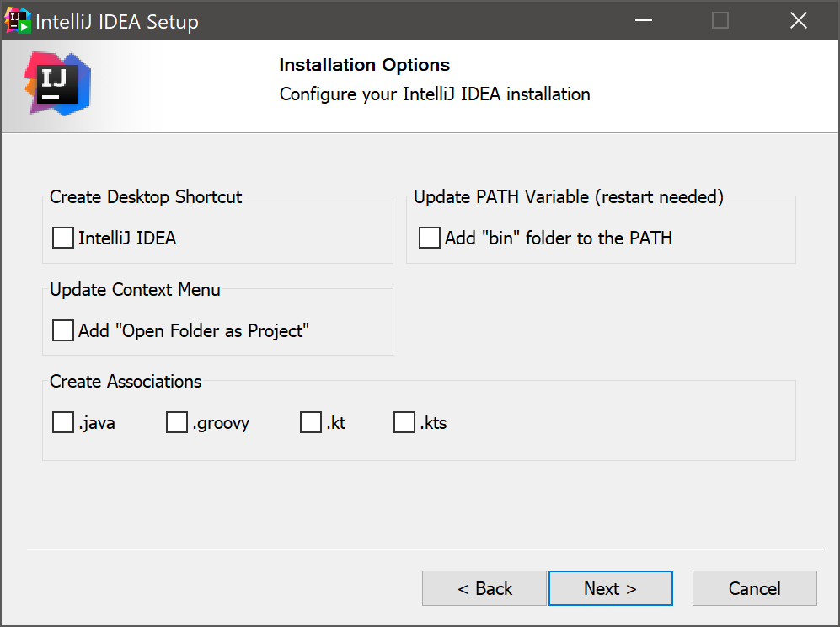The width and height of the screenshot is (840, 627).
Task: Tick Add "Open Folder as Project" option
Action: (63, 330)
